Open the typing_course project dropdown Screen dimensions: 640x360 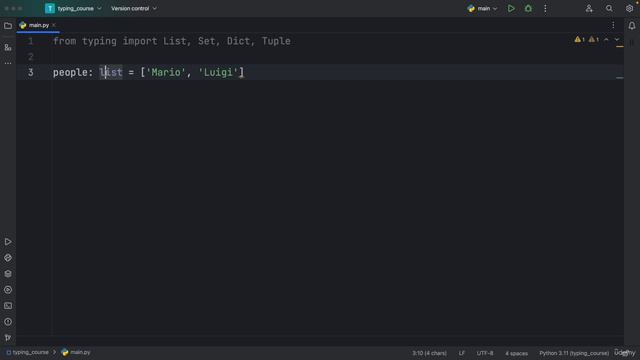click(73, 9)
